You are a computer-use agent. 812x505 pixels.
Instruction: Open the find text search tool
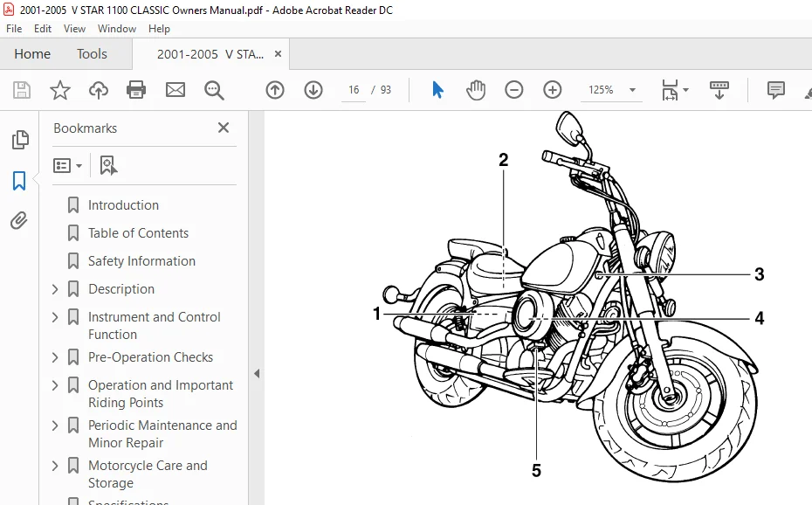[x=214, y=90]
